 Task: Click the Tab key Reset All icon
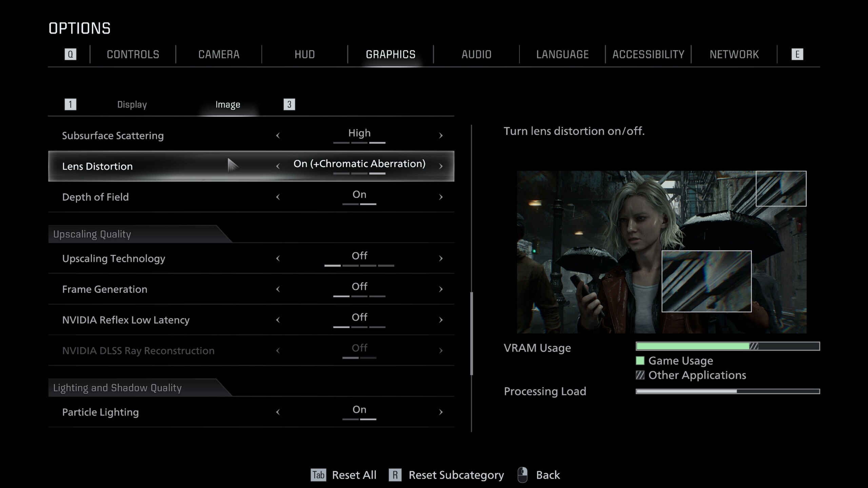[318, 475]
